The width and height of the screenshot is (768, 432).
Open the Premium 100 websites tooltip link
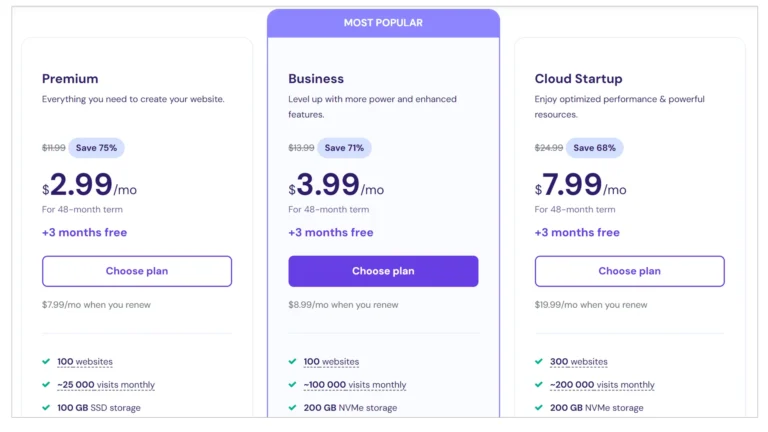pos(85,362)
